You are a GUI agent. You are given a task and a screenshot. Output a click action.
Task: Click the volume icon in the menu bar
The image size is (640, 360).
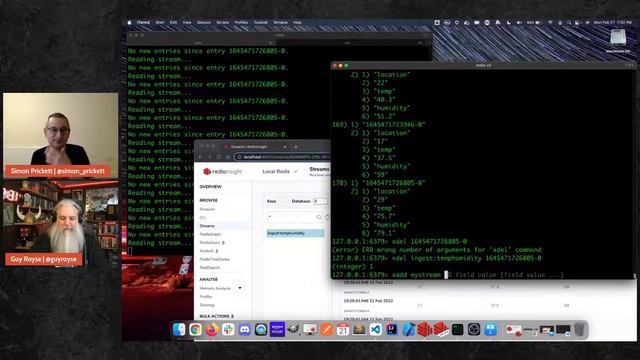click(519, 22)
